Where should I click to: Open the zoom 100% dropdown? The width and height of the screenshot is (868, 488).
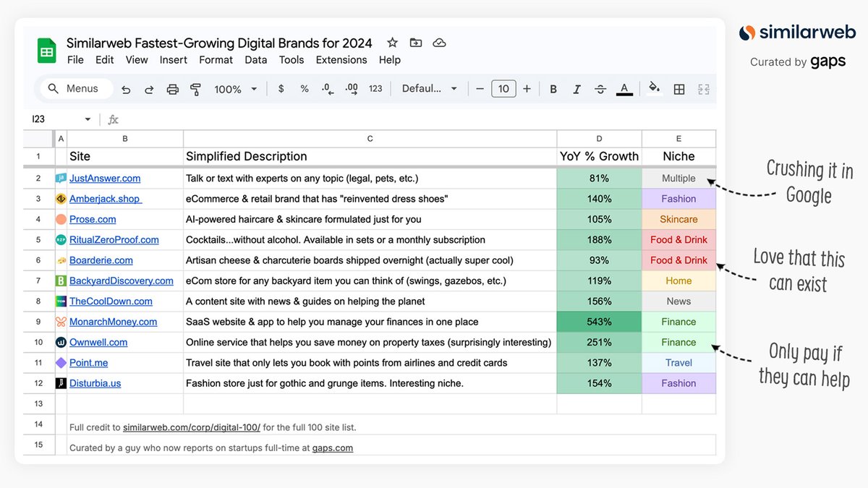click(235, 89)
